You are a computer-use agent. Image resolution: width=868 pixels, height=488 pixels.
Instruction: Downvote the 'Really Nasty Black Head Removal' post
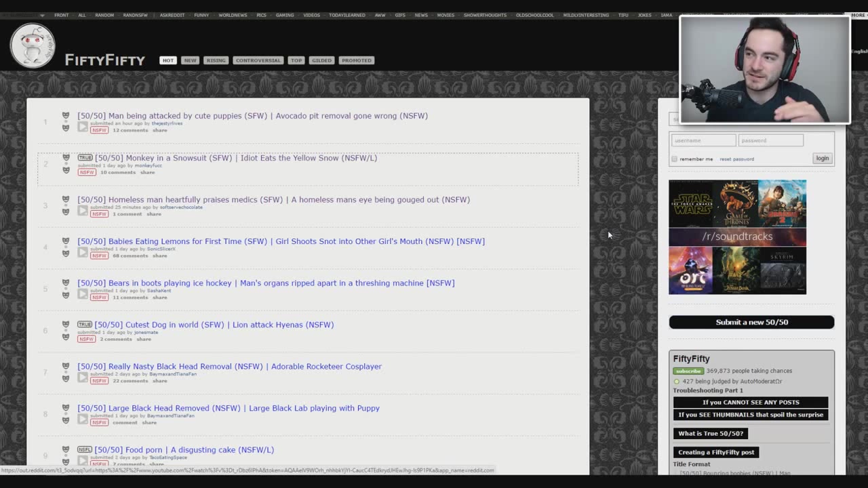(x=66, y=379)
